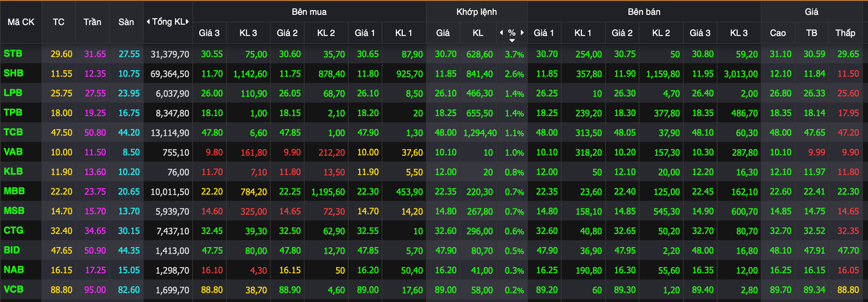Click the Bên bán group header
The width and height of the screenshot is (868, 302).
coord(644,11)
